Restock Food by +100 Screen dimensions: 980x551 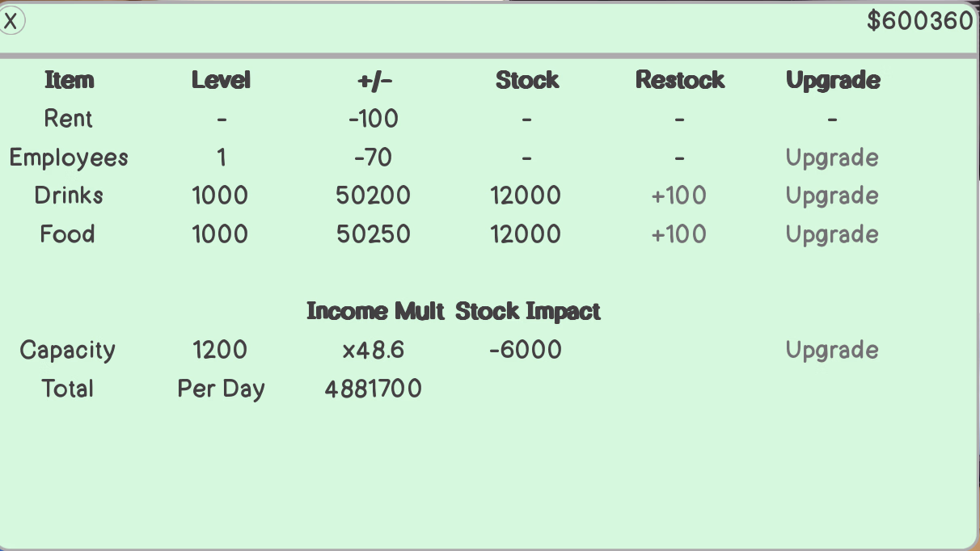pyautogui.click(x=679, y=234)
